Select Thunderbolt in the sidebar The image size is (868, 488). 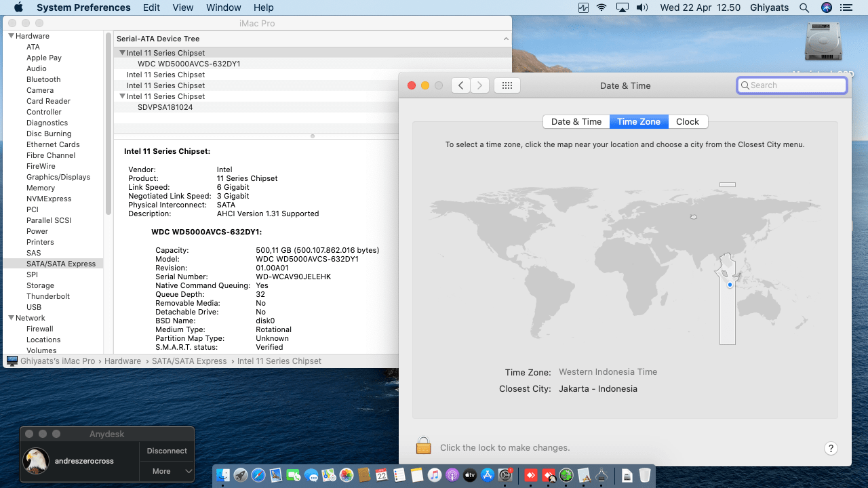coord(48,296)
